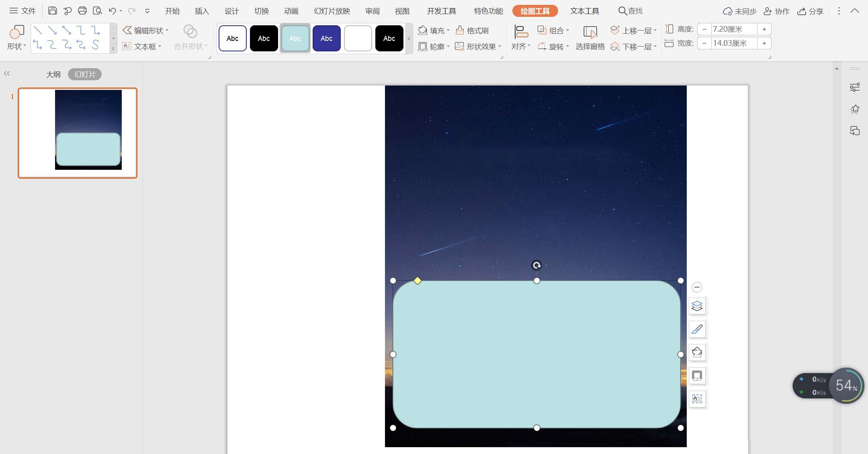Click the undo arrow icon
868x454 pixels.
pyautogui.click(x=112, y=11)
